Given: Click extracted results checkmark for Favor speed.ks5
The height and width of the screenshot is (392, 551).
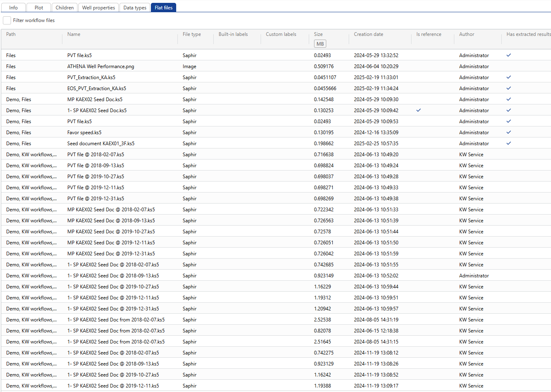Looking at the screenshot, I should click(x=509, y=132).
